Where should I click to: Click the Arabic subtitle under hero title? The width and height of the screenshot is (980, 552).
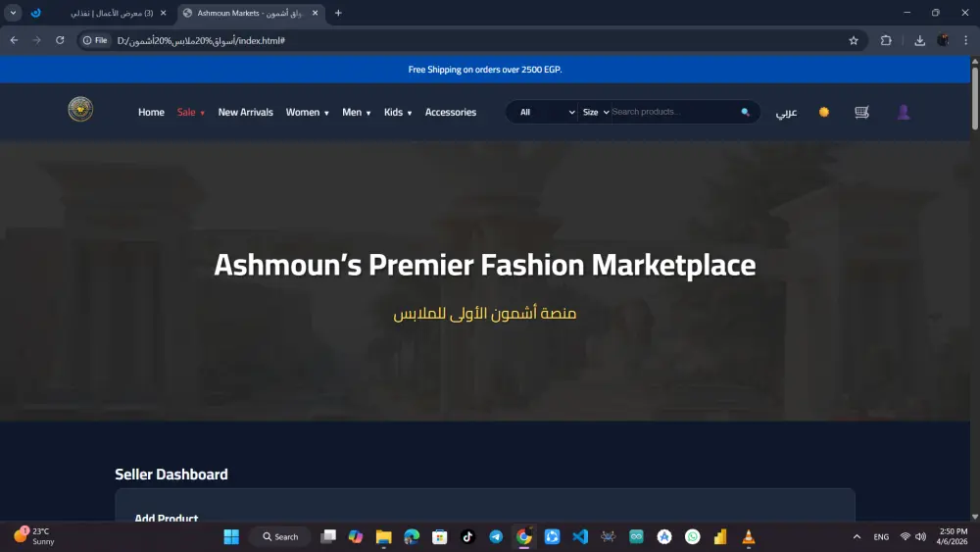[484, 313]
